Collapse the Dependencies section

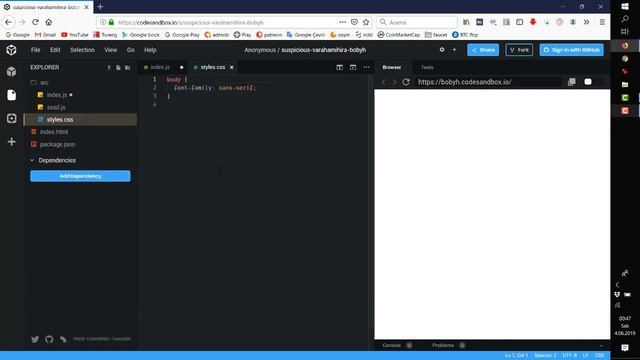pyautogui.click(x=53, y=160)
